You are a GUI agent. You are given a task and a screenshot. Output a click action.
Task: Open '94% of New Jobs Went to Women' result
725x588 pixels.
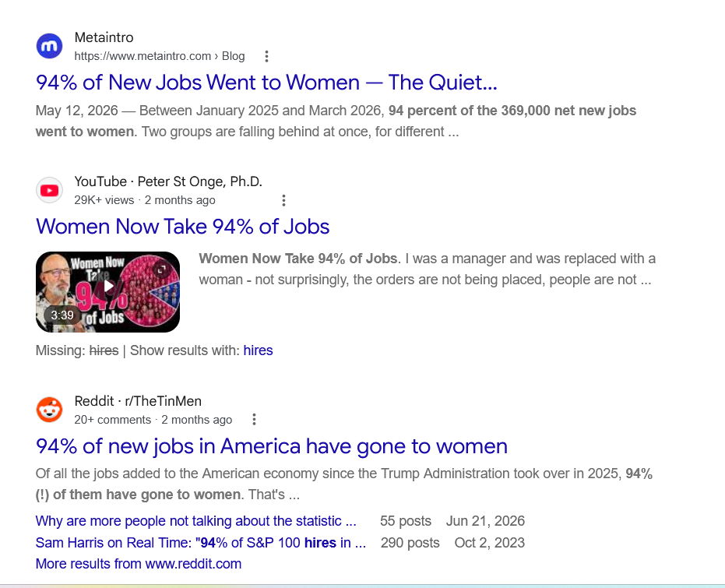coord(266,83)
